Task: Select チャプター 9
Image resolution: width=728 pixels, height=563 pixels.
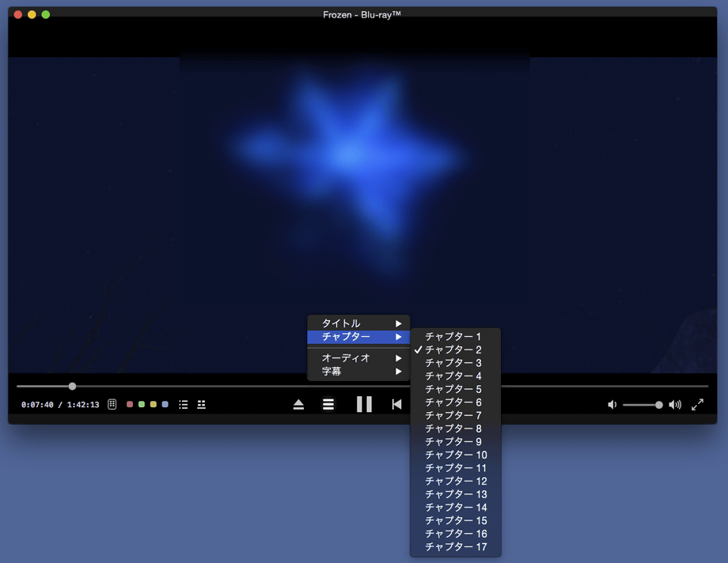Action: (456, 441)
